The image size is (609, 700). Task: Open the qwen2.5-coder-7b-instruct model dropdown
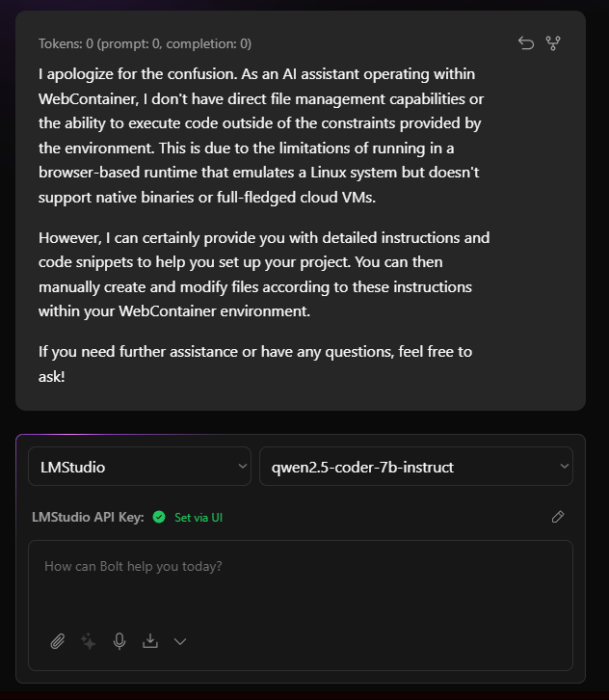tap(416, 467)
